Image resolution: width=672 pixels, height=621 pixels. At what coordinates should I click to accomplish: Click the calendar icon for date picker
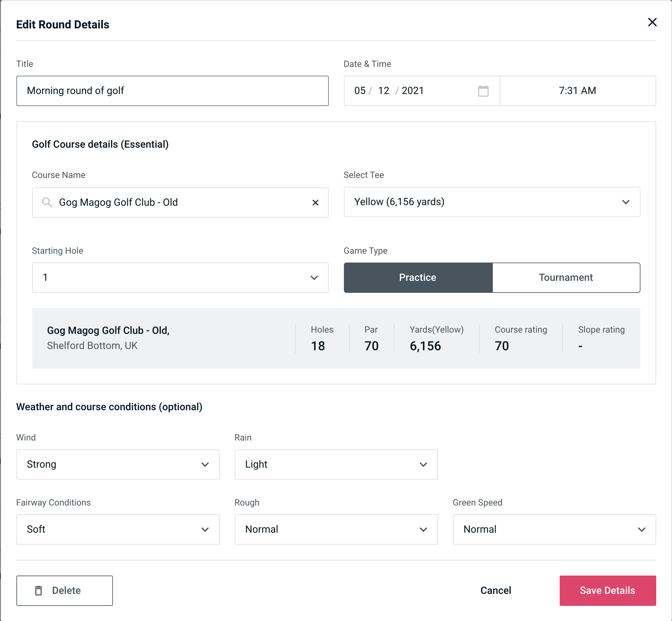coord(484,91)
